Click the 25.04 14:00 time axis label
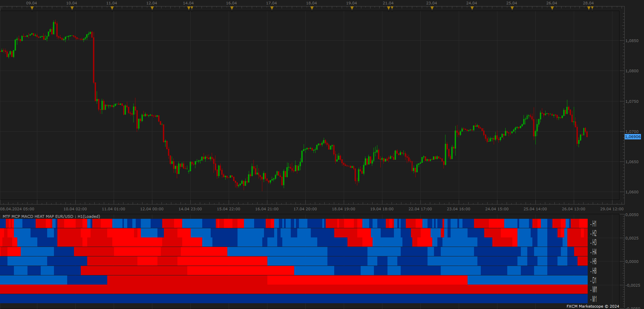Image resolution: width=644 pixels, height=309 pixels. (x=535, y=209)
